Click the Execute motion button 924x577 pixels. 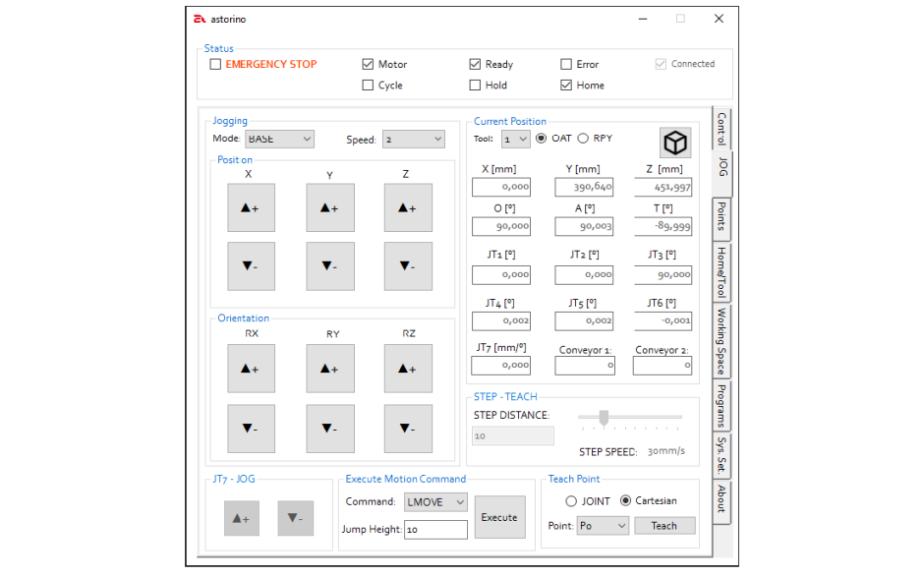point(499,517)
